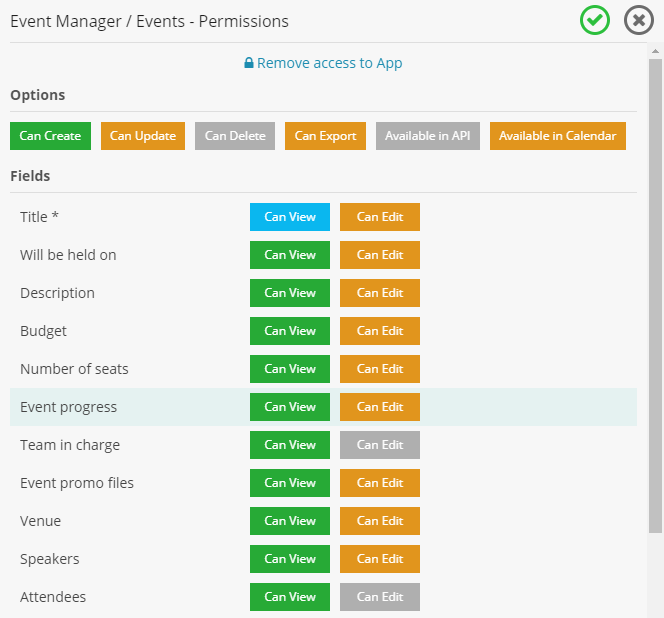Toggle Can Edit for Description field
This screenshot has height=618, width=664.
[379, 293]
